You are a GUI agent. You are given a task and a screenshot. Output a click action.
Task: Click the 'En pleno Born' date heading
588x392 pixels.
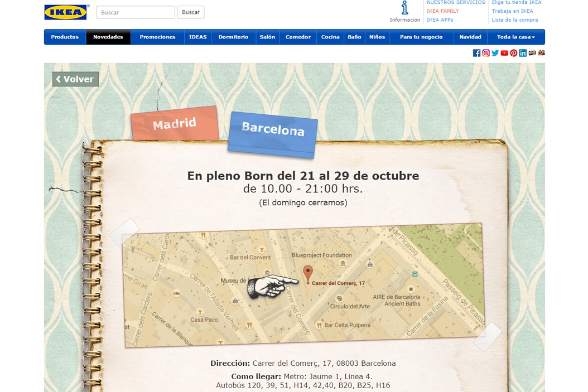(303, 176)
